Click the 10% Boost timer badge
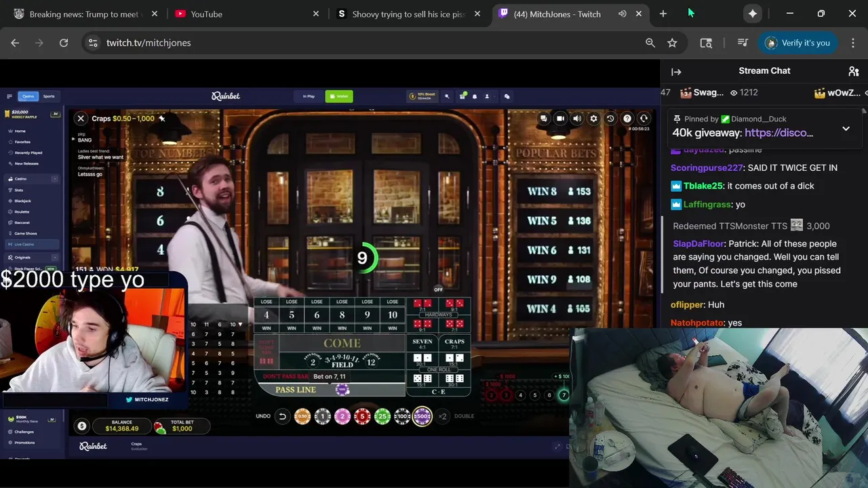 point(422,96)
